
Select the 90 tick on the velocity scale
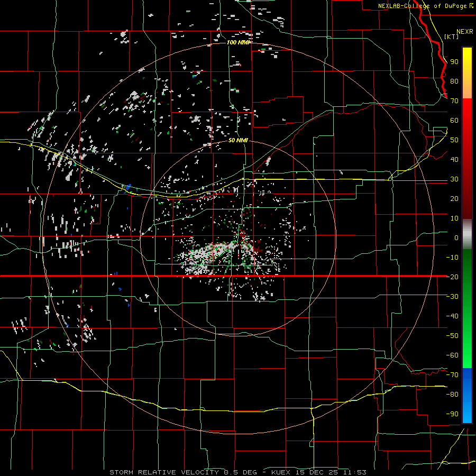tap(454, 62)
